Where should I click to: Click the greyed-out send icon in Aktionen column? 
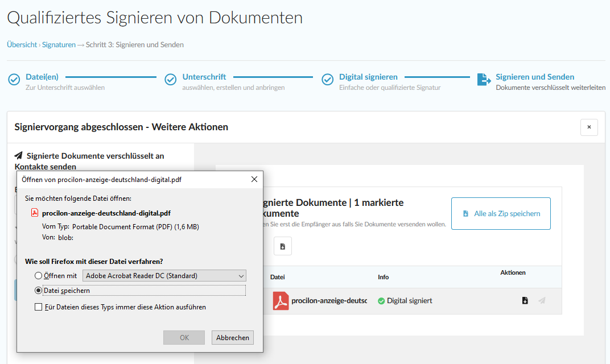542,301
